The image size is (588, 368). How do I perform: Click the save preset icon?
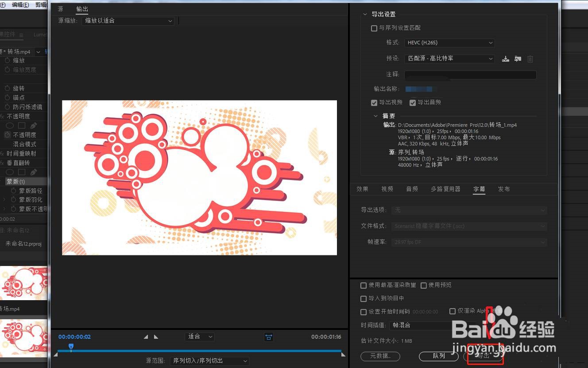click(505, 59)
